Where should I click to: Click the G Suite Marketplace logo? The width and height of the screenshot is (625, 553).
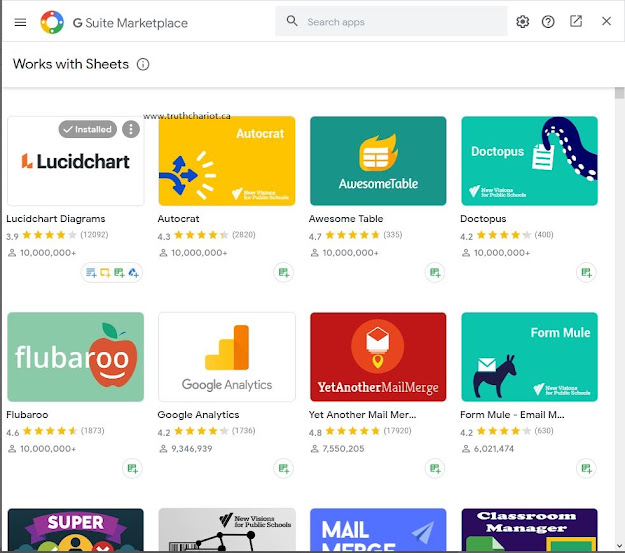click(52, 22)
